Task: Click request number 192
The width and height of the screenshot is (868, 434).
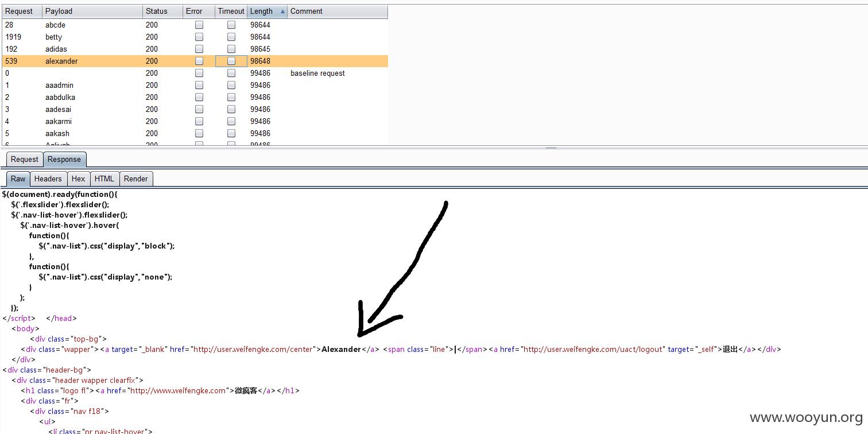Action: coord(11,49)
